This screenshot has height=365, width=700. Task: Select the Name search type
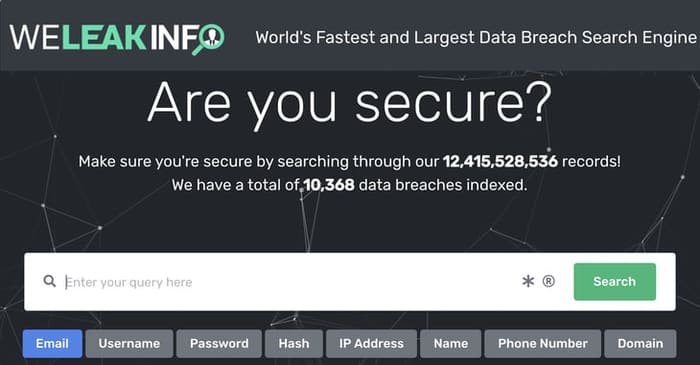tap(451, 344)
